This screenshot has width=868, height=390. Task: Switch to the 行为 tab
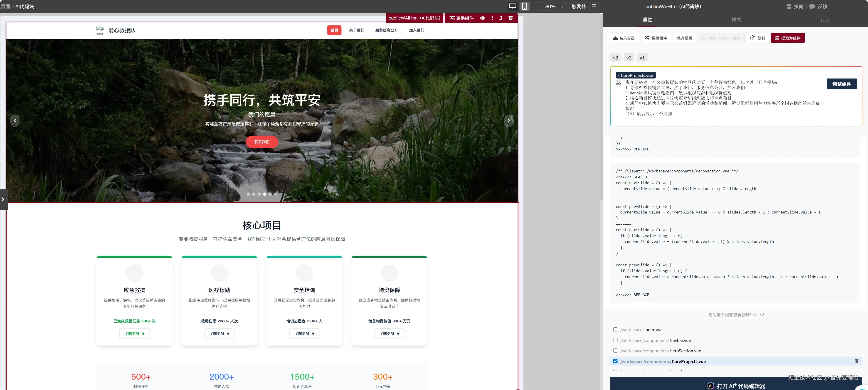(x=825, y=20)
